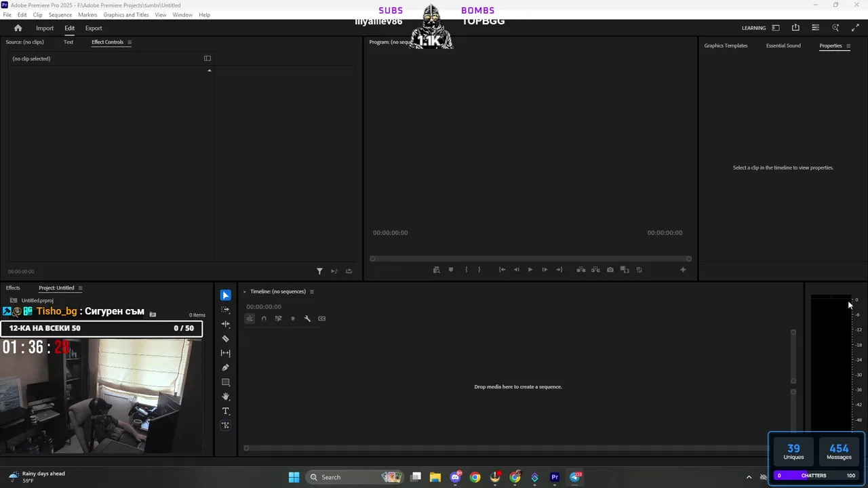
Task: Go to In point in Program monitor
Action: 502,270
